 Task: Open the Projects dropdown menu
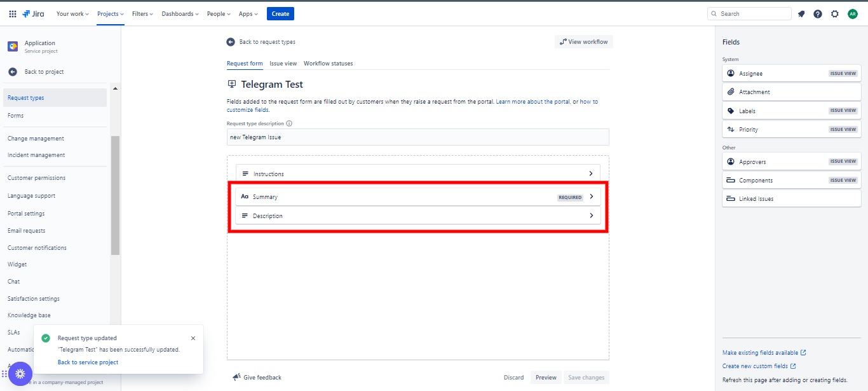111,14
